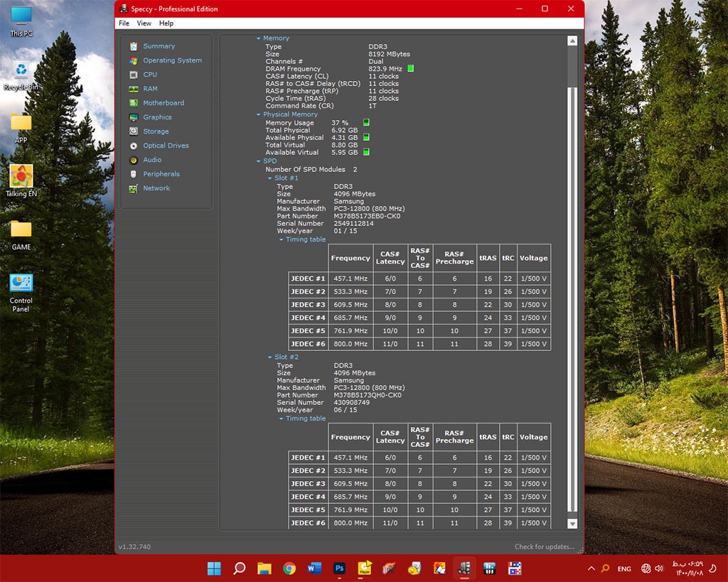Open the Summary section in the sidebar
Screen dimensions: 728x582
pyautogui.click(x=159, y=46)
